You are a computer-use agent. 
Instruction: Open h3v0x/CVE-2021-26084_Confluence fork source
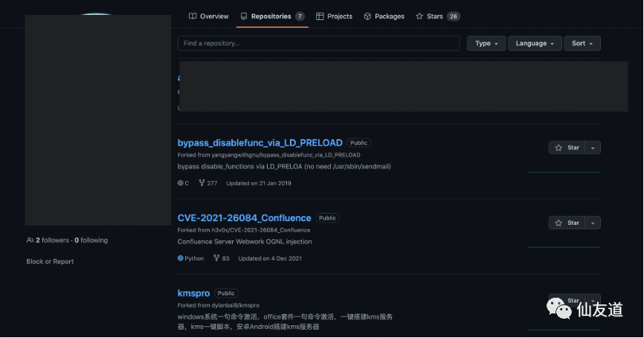pos(261,230)
